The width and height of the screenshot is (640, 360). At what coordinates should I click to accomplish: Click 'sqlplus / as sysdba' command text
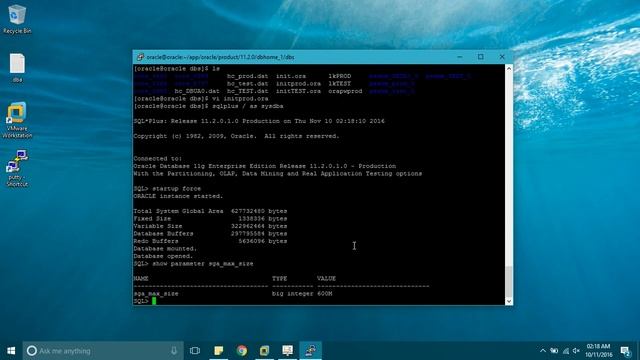(248, 106)
